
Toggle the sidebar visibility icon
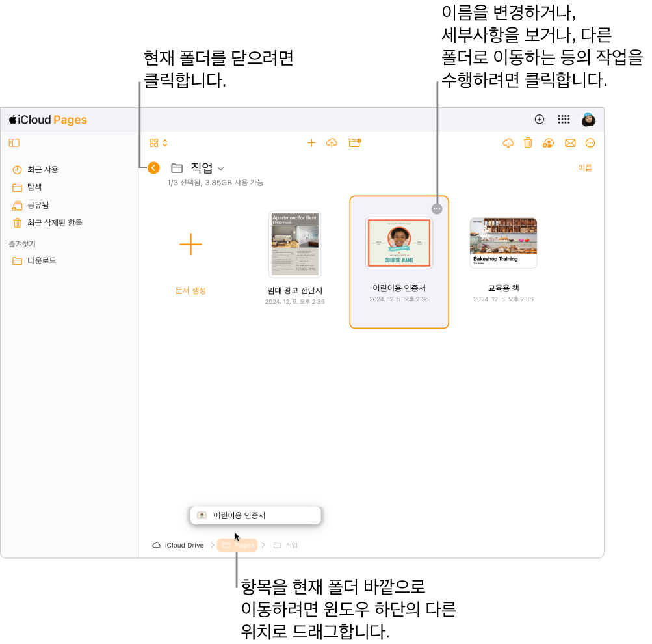(x=14, y=143)
